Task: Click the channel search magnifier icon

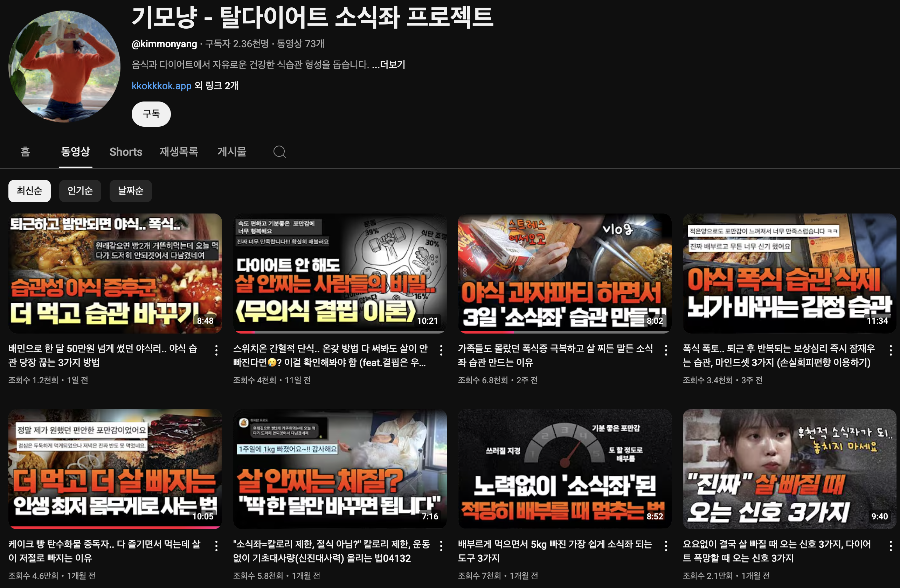Action: coord(279,152)
